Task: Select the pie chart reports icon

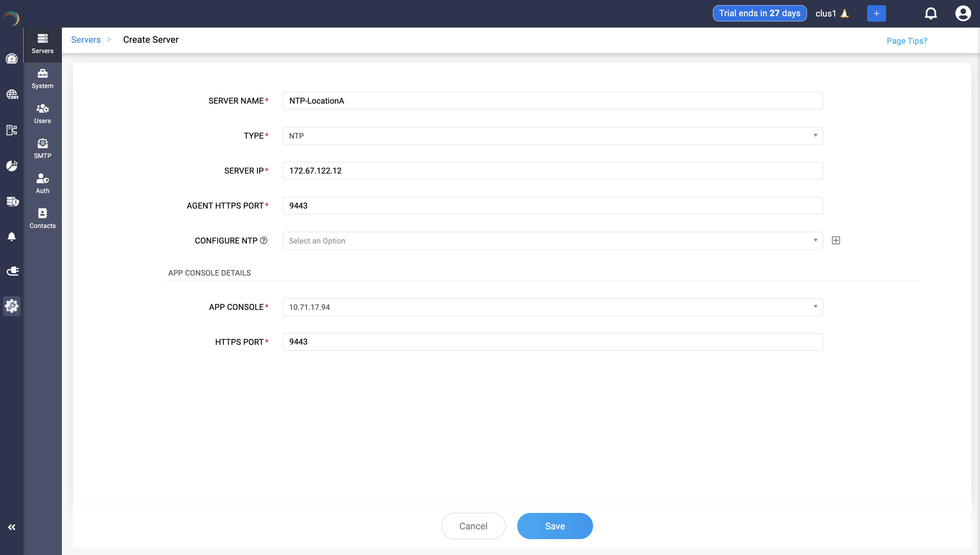Action: [x=11, y=166]
